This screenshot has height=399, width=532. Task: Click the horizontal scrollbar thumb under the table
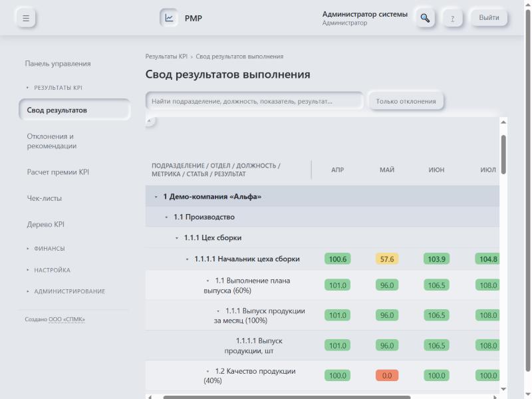[287, 397]
